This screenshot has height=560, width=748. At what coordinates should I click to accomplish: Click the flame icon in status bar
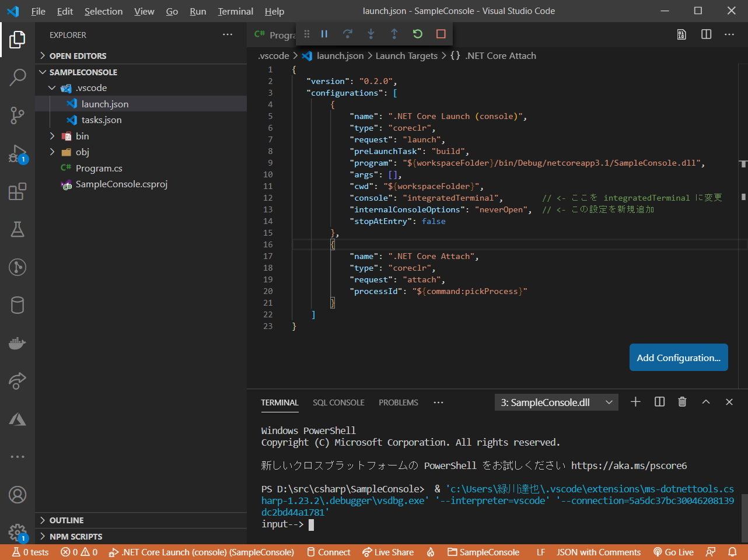pos(431,552)
